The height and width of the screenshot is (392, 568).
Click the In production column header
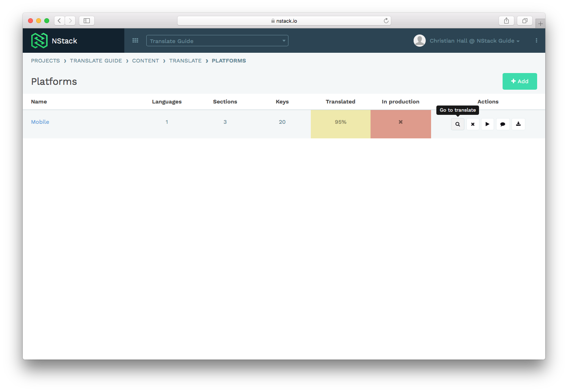tap(401, 102)
